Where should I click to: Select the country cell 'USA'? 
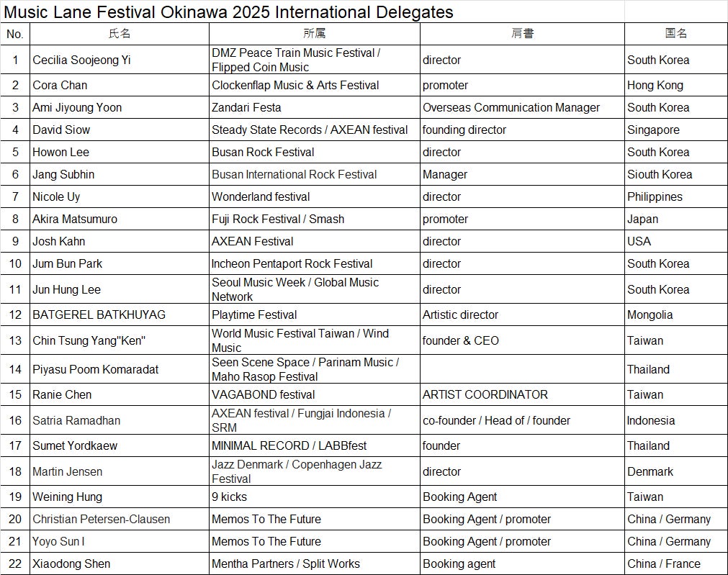[676, 241]
